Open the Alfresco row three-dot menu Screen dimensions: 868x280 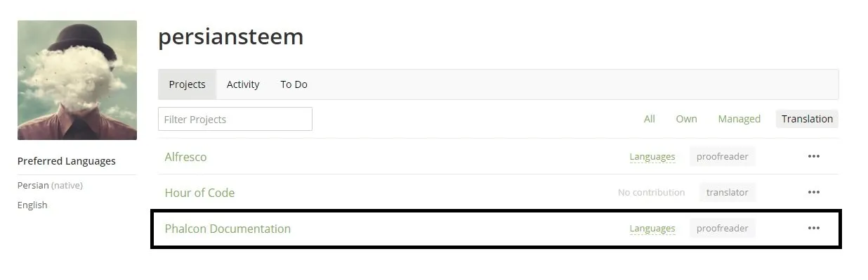pyautogui.click(x=813, y=156)
